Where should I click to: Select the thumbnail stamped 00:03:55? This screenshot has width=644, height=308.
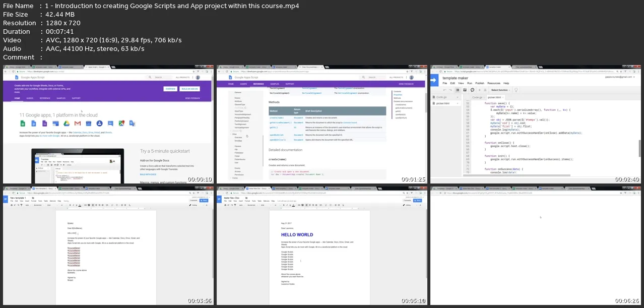click(x=108, y=245)
